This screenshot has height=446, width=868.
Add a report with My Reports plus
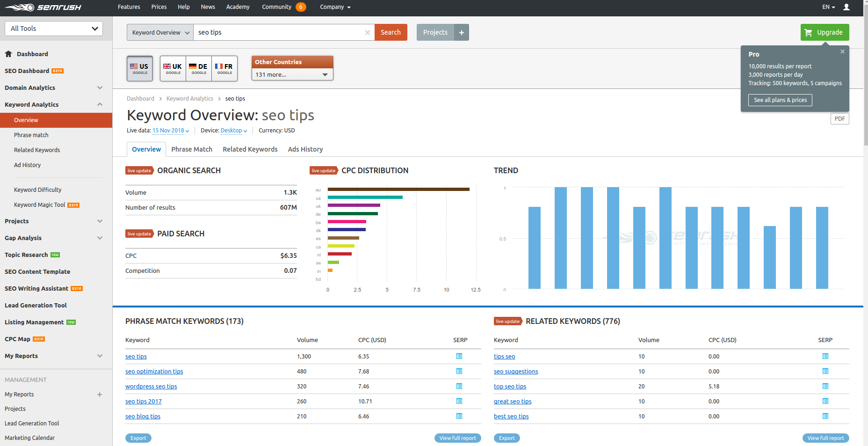tap(100, 395)
